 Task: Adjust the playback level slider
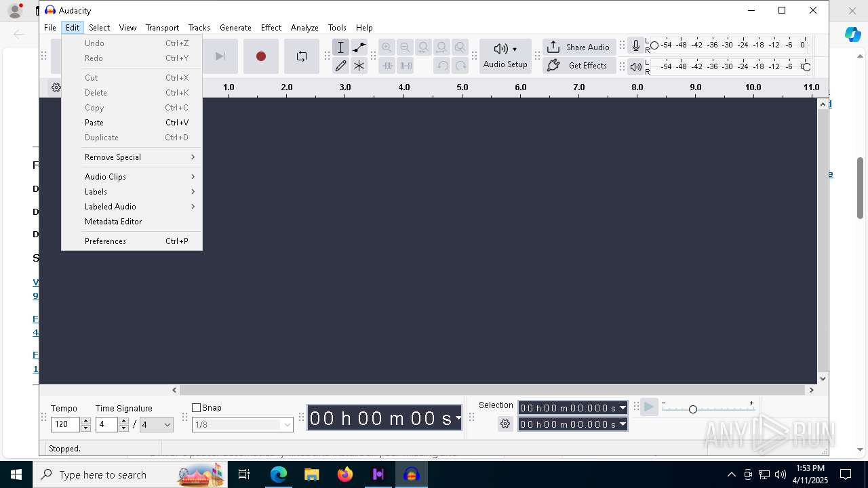(x=806, y=66)
